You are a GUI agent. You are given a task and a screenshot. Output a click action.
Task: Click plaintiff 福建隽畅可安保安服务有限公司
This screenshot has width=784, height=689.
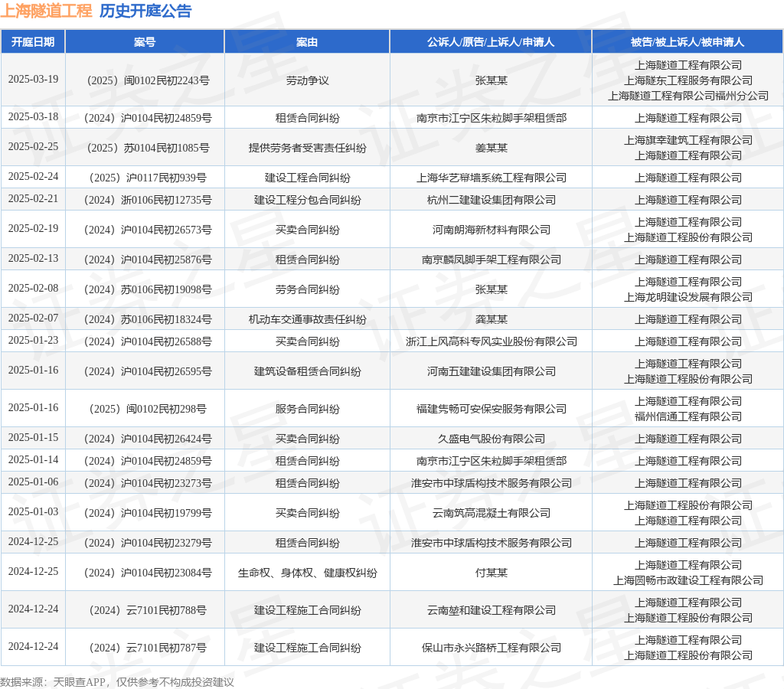[x=491, y=409]
